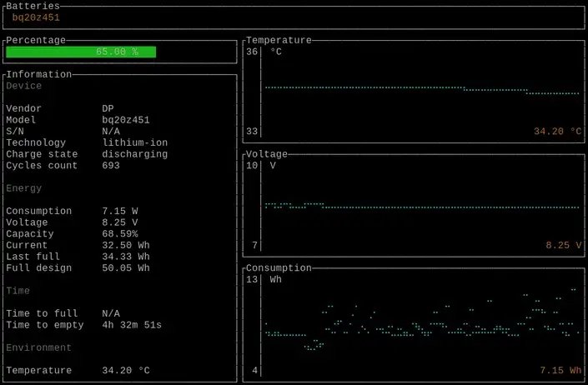Viewport: 588px width, 385px height.
Task: Click the 7.15 Wh reading in Consumption graph
Action: [560, 370]
